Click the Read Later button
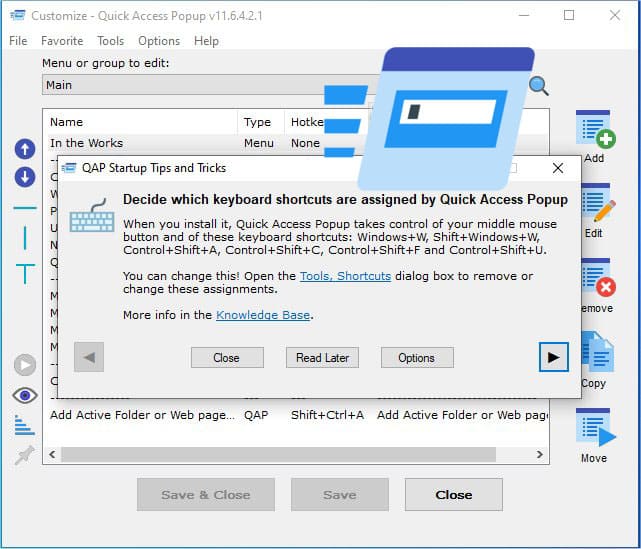Image resolution: width=641 pixels, height=549 pixels. 322,358
